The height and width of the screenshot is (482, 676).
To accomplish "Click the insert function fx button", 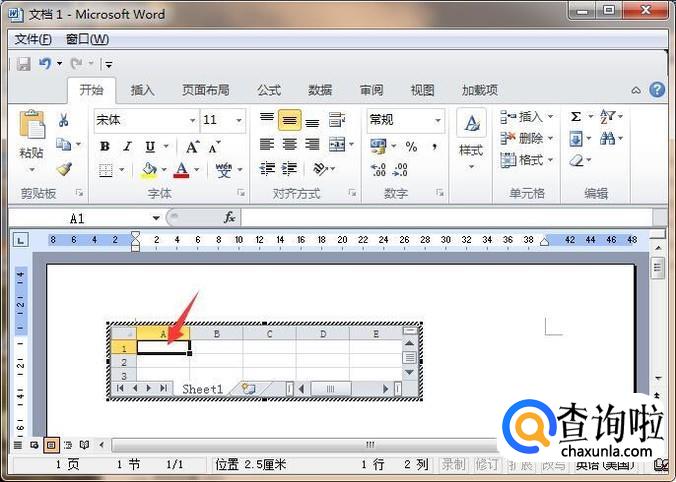I will pos(229,218).
